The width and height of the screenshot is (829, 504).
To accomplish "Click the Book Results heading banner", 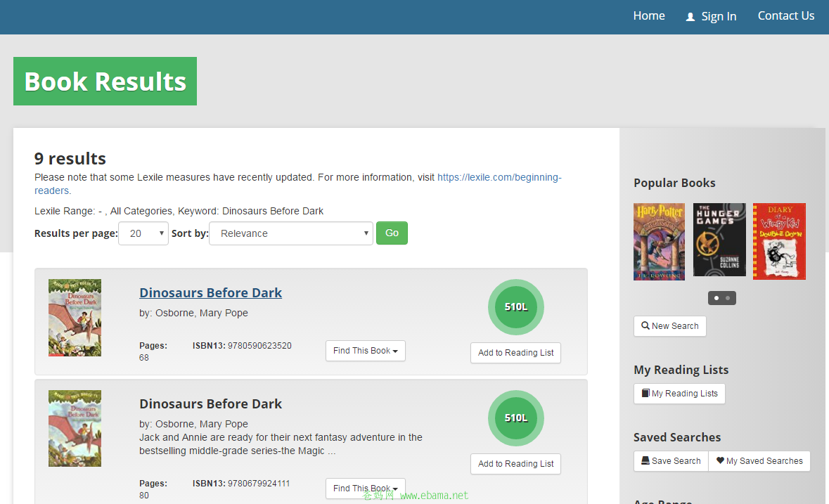I will pos(105,82).
